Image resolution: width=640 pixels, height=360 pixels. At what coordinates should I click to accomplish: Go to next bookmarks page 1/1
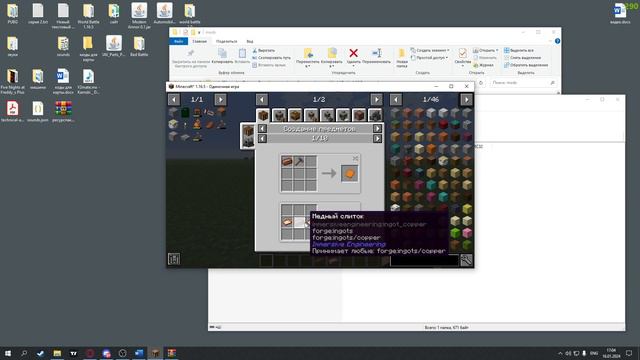point(220,99)
